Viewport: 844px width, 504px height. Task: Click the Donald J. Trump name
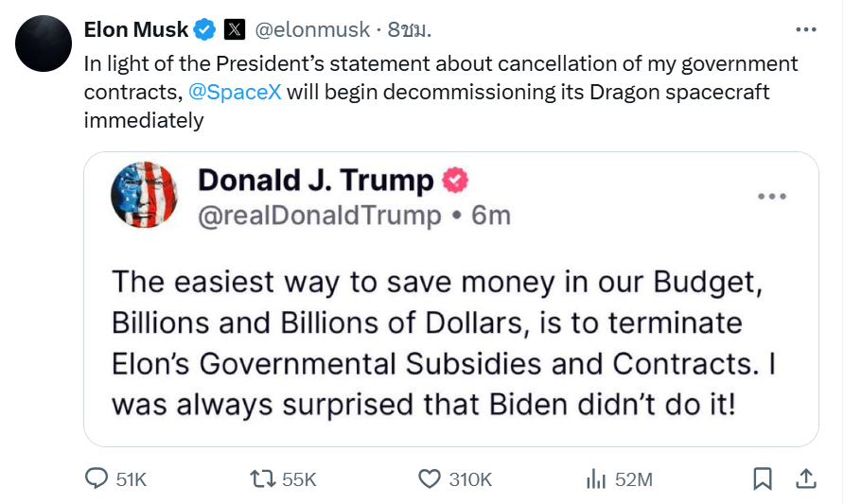pos(315,180)
